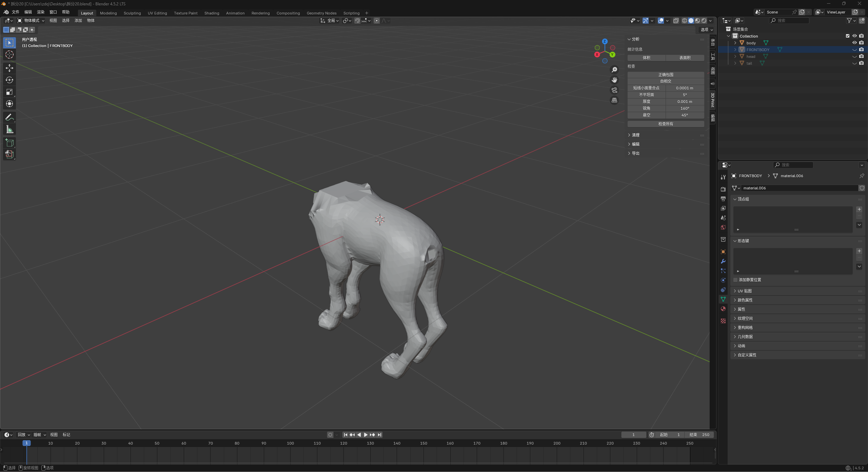Expand the UV 贴图 panel

click(x=745, y=291)
